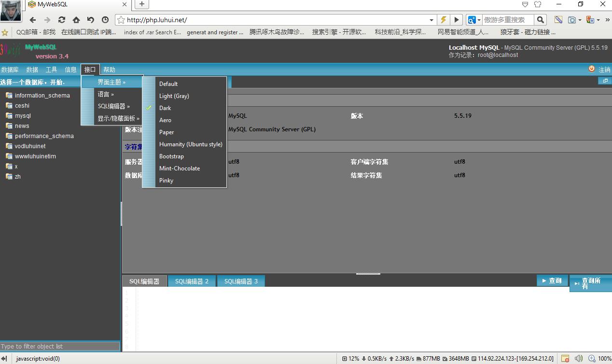Image resolution: width=612 pixels, height=364 pixels.
Task: Open the 工具 menu
Action: (52, 70)
